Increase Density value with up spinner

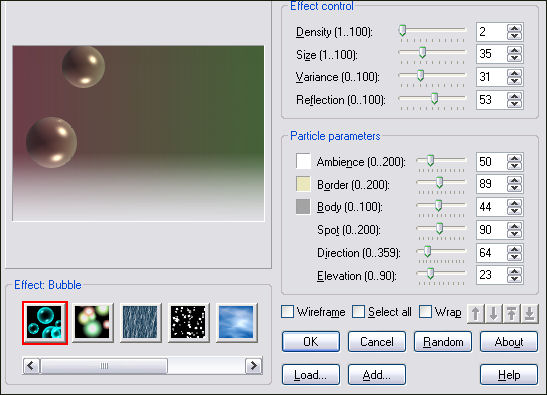(x=515, y=28)
